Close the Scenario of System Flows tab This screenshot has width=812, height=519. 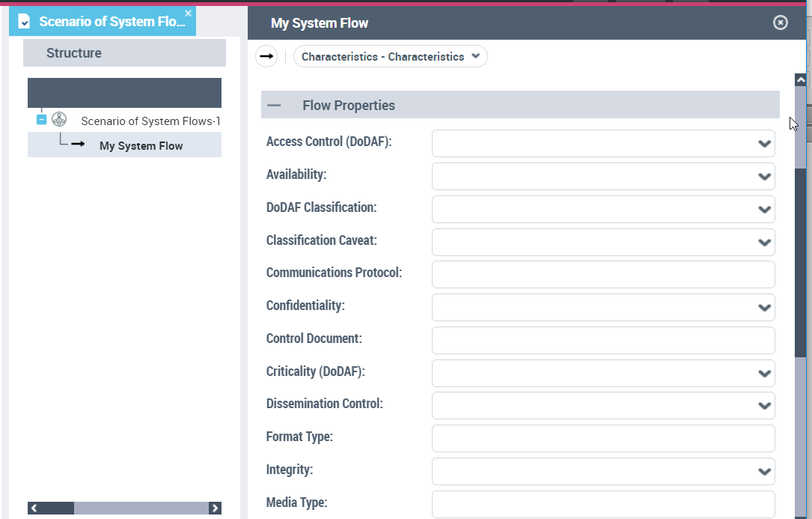pyautogui.click(x=188, y=13)
